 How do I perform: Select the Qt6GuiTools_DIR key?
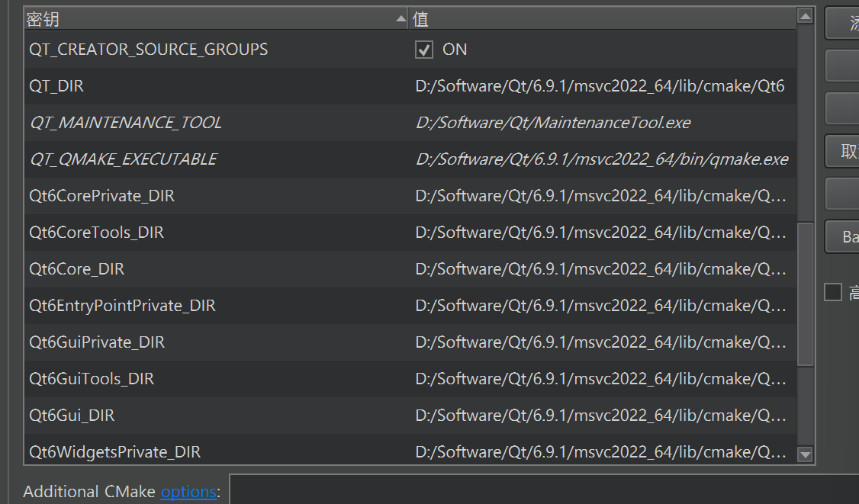click(92, 379)
